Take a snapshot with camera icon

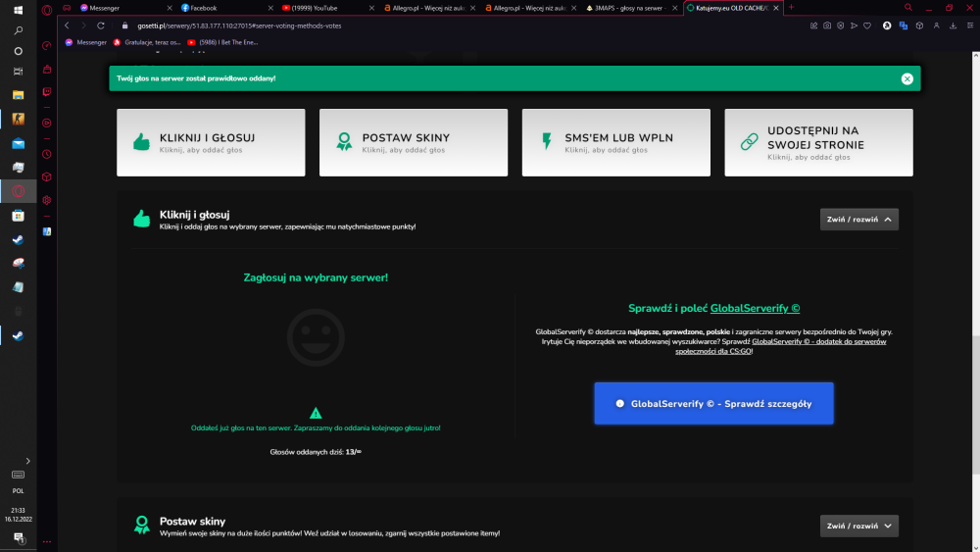click(827, 25)
